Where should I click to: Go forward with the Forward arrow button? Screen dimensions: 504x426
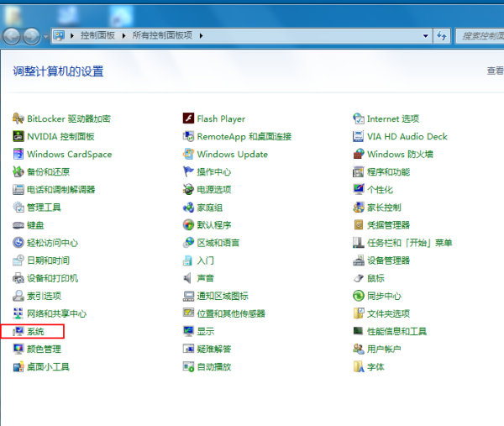(31, 36)
